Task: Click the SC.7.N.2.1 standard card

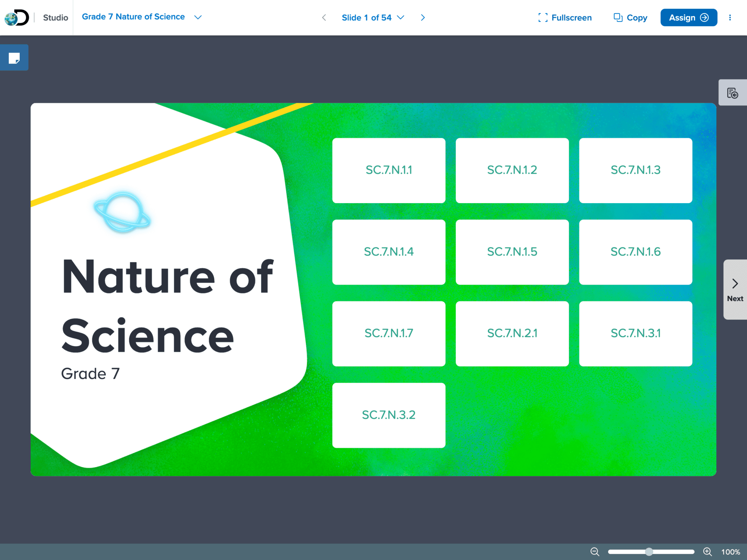Action: click(x=512, y=333)
